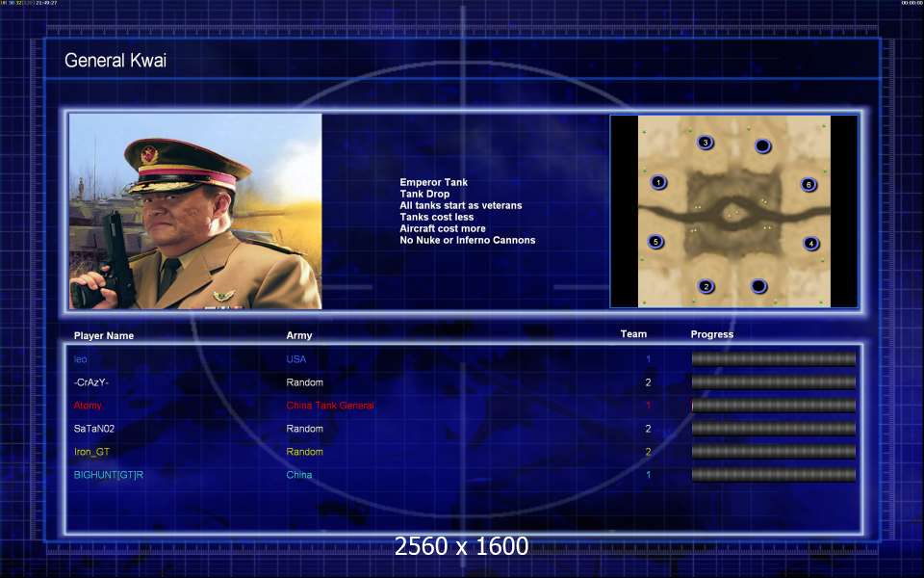Click the 'Random' army in Iron_GT row
This screenshot has width=924, height=578.
point(305,452)
